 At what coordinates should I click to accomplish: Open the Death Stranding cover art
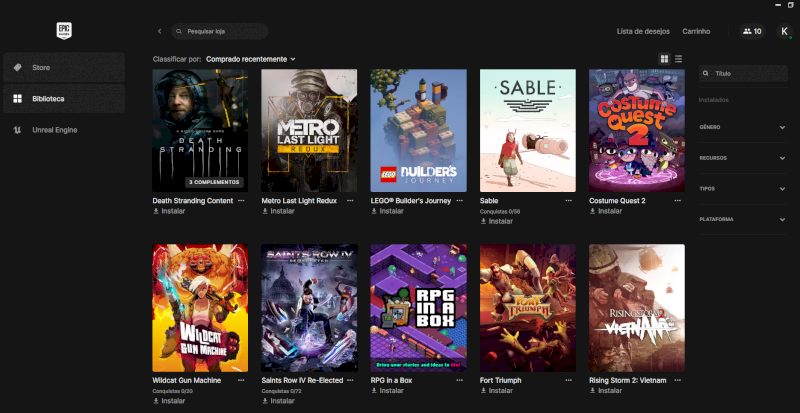(x=200, y=131)
